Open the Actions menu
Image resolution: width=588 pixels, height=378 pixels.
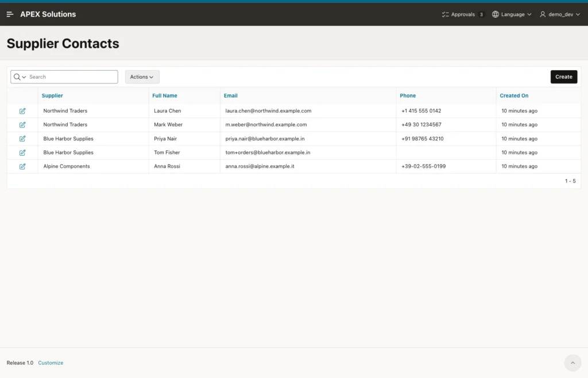142,77
